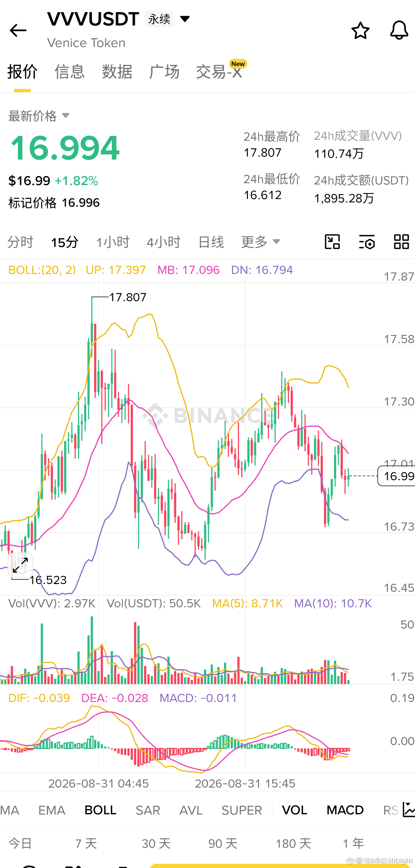Select the 90 天 range
Viewport: 415px width, 868px height.
click(223, 843)
